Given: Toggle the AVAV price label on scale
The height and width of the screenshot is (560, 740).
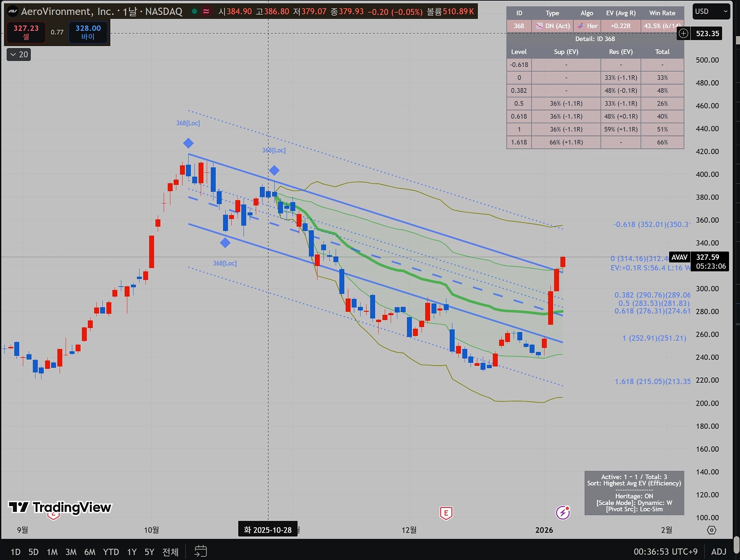Looking at the screenshot, I should 679,257.
